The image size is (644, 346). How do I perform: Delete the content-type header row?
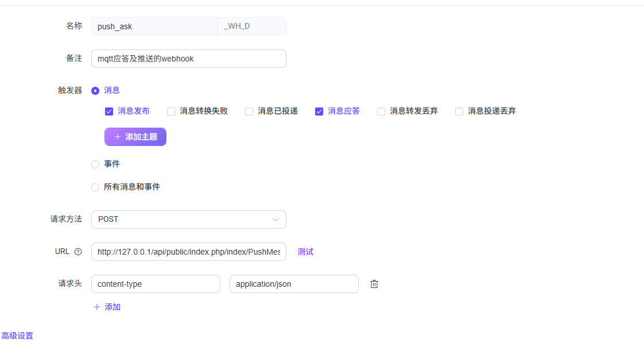point(374,284)
